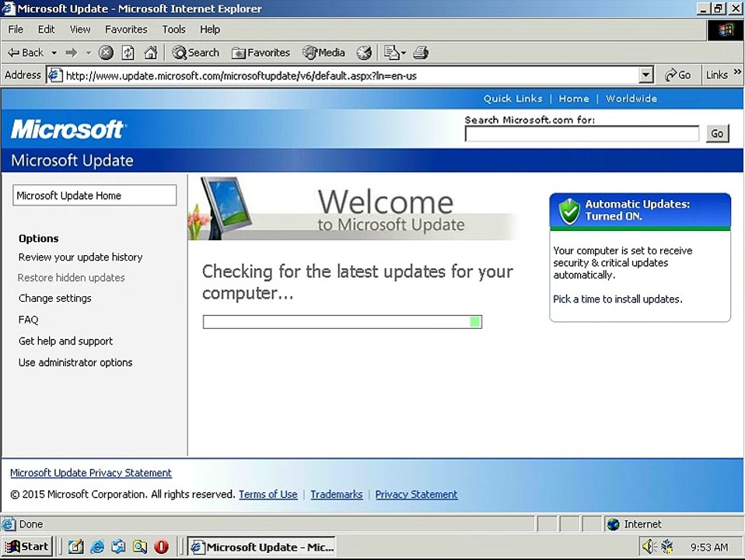
Task: Click Restore hidden updates
Action: click(x=72, y=278)
